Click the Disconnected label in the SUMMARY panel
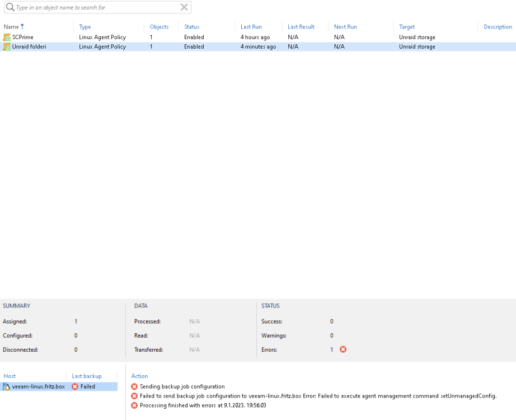This screenshot has height=420, width=516. pos(20,349)
